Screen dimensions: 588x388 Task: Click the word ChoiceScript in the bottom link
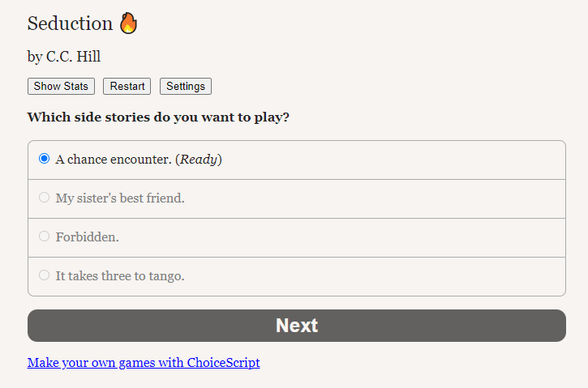224,363
